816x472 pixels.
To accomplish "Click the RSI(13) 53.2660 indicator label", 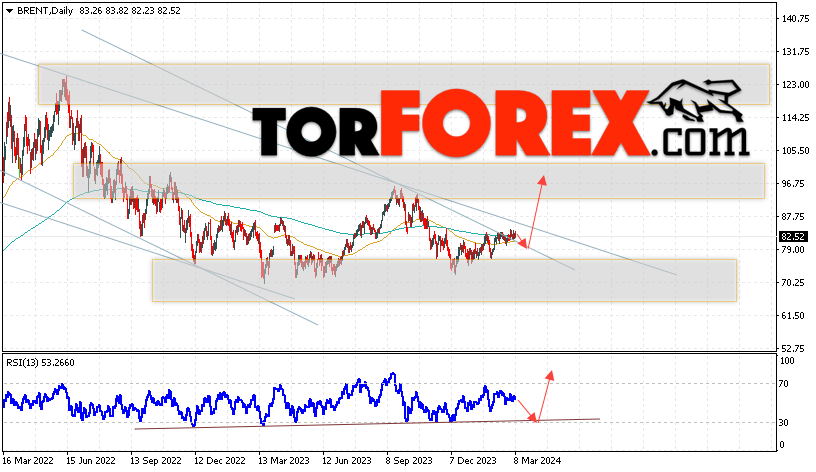I will click(41, 363).
